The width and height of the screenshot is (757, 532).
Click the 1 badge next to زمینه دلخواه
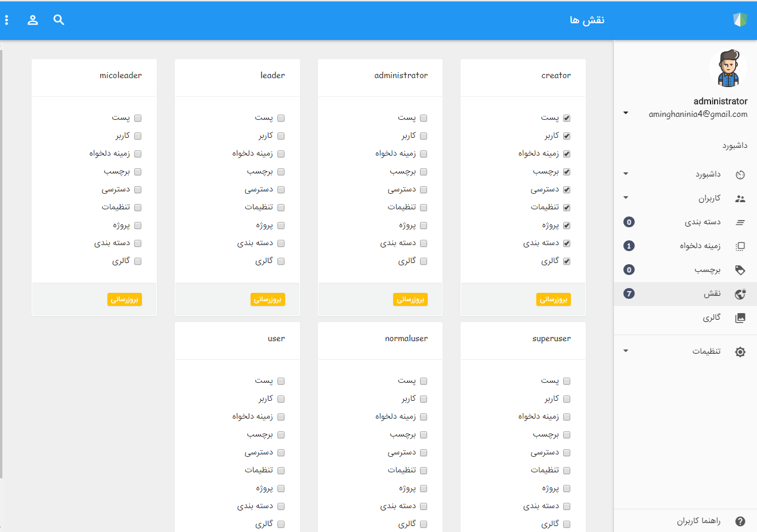[629, 246]
